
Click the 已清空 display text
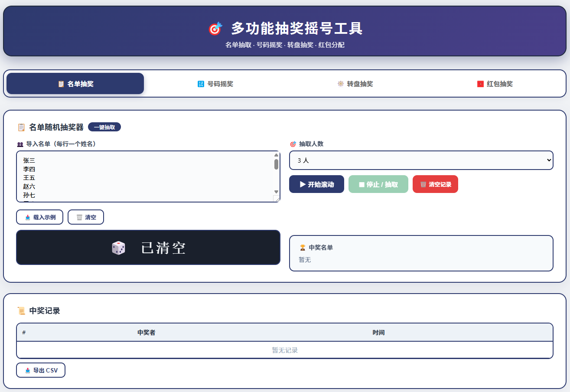(163, 248)
